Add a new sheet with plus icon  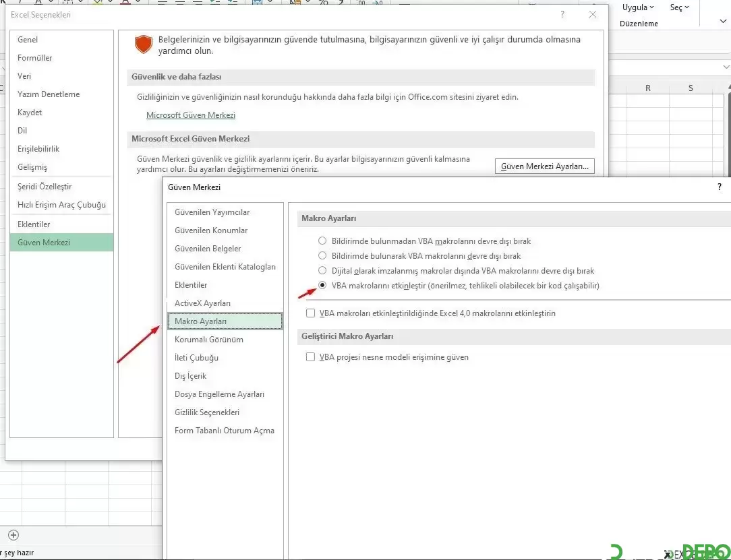pos(13,535)
